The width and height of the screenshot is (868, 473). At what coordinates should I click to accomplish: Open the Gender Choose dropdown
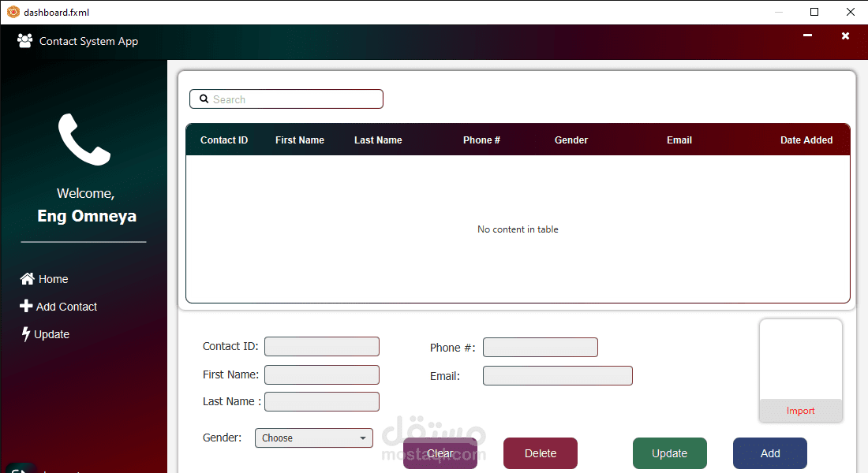pyautogui.click(x=314, y=438)
